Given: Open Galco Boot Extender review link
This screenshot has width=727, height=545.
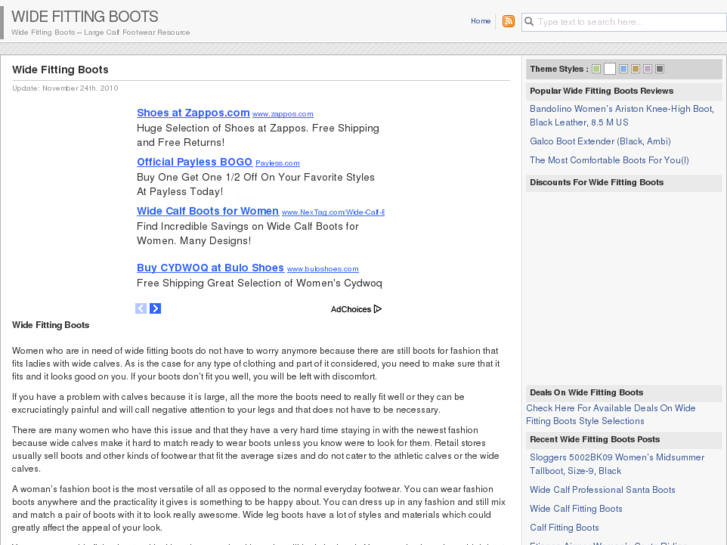Looking at the screenshot, I should 600,141.
